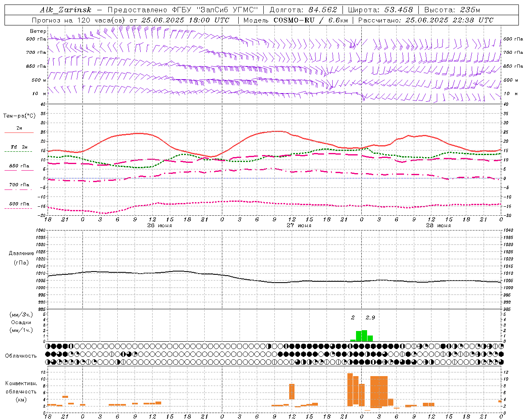Click the 2.9 precipitation total value
The height and width of the screenshot is (420, 525).
[x=370, y=317]
